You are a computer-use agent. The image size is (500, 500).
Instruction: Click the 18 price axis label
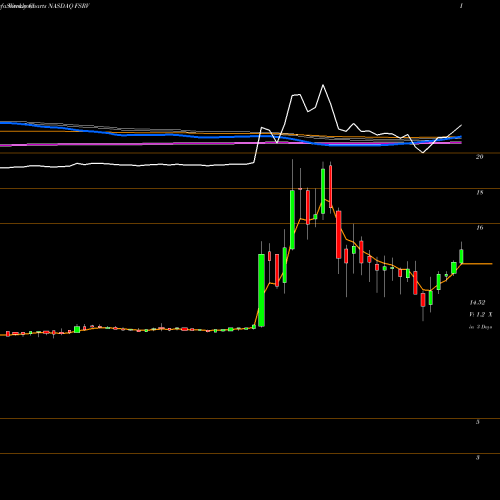click(x=479, y=192)
